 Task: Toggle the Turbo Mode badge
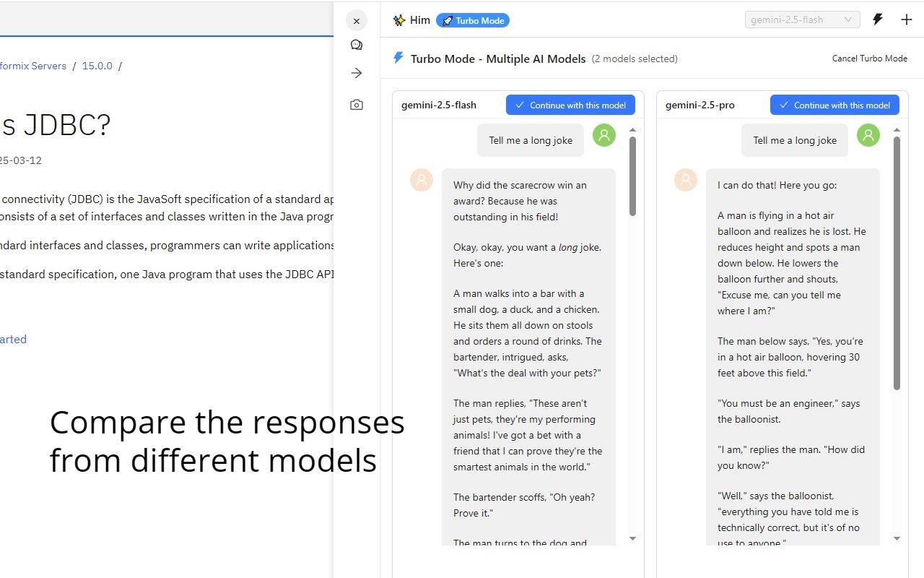(473, 20)
